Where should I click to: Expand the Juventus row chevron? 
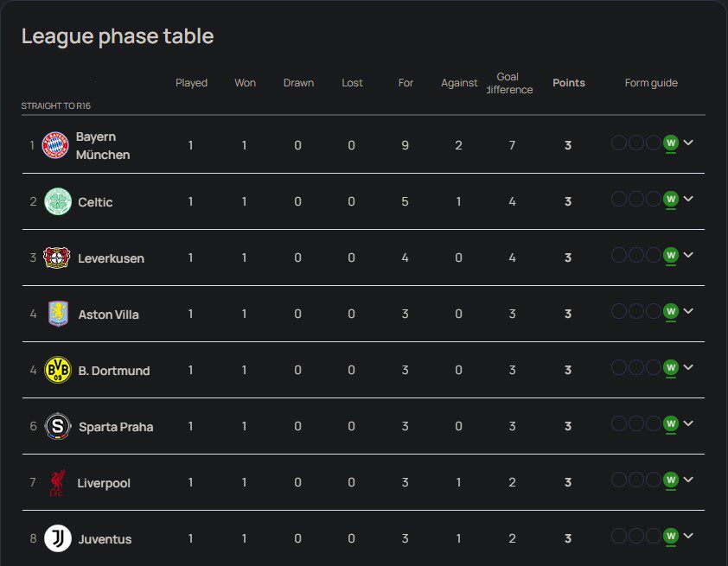[688, 536]
